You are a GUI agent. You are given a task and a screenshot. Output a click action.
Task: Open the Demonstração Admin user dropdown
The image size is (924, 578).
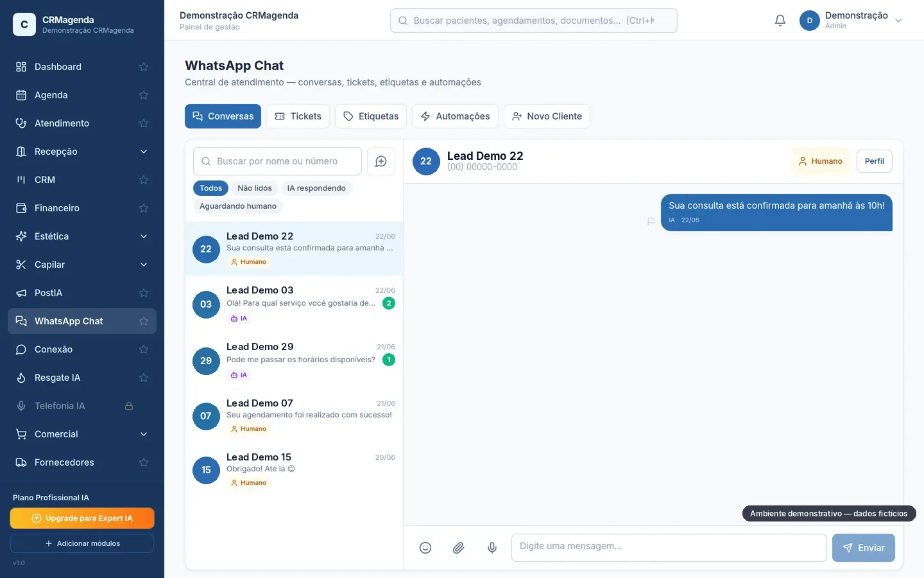(x=851, y=21)
